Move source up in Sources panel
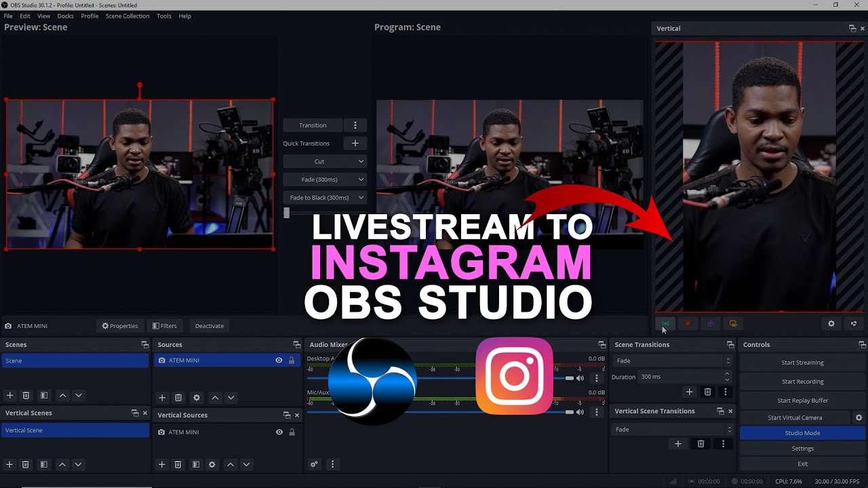 (215, 398)
